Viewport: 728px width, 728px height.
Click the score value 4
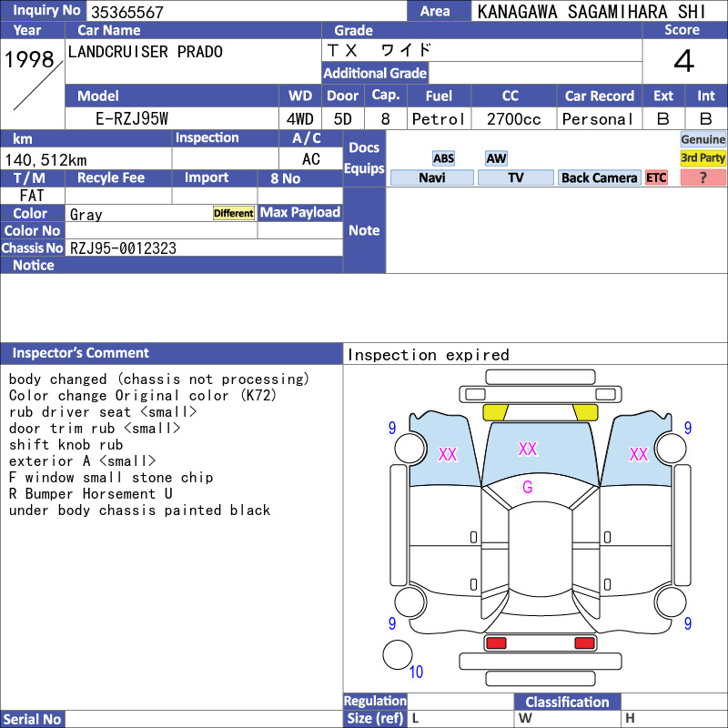684,61
